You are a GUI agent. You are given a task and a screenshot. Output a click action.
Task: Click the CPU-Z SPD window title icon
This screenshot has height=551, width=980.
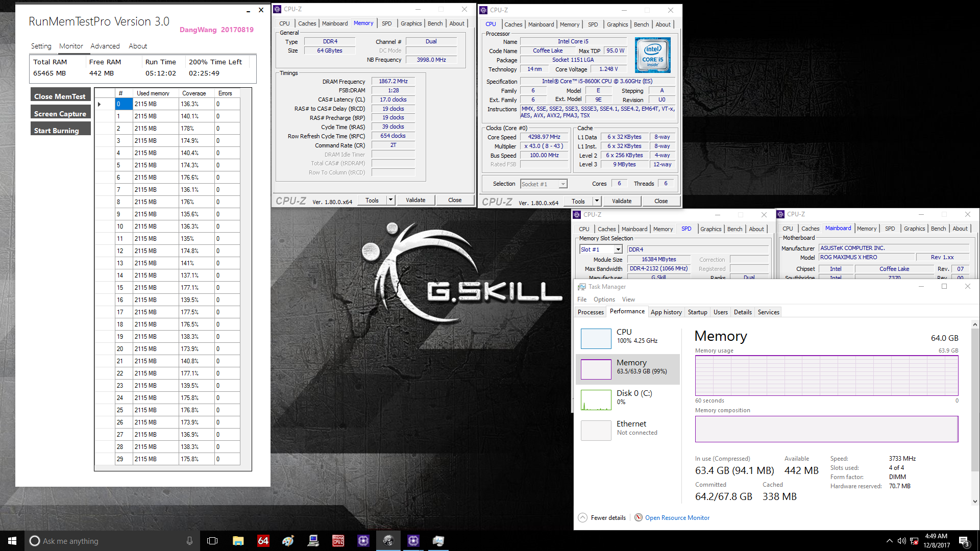577,215
